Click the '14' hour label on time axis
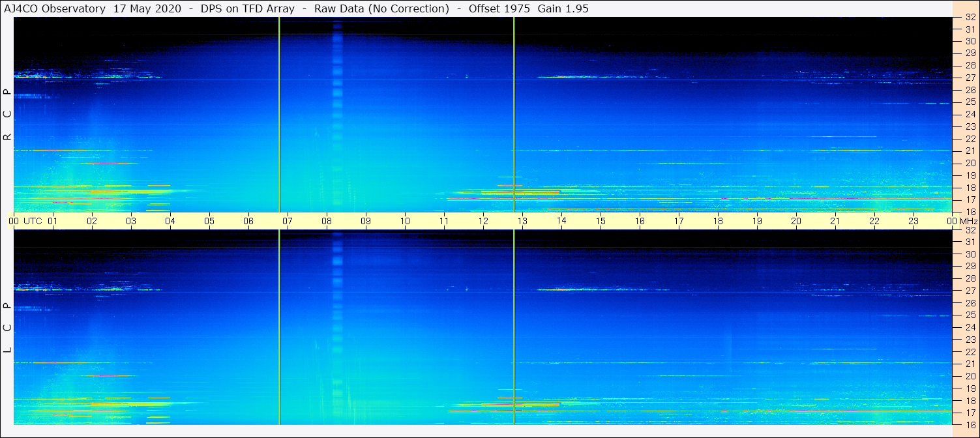 tap(561, 220)
